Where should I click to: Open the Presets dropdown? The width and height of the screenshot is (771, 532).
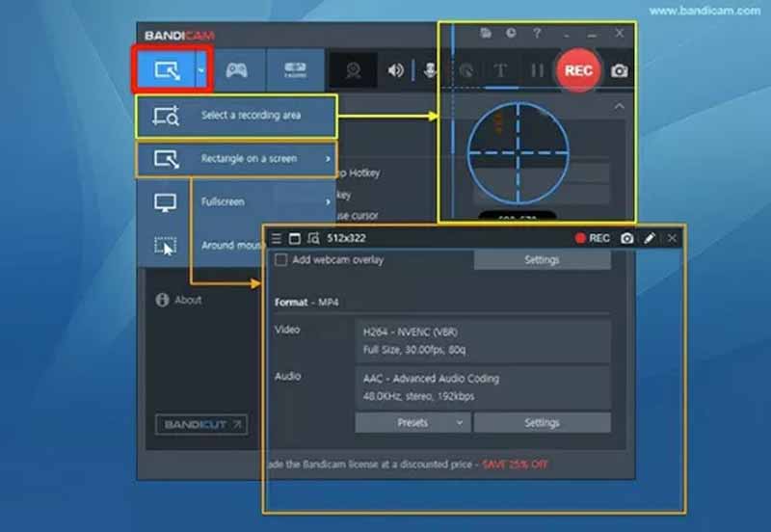[x=412, y=422]
